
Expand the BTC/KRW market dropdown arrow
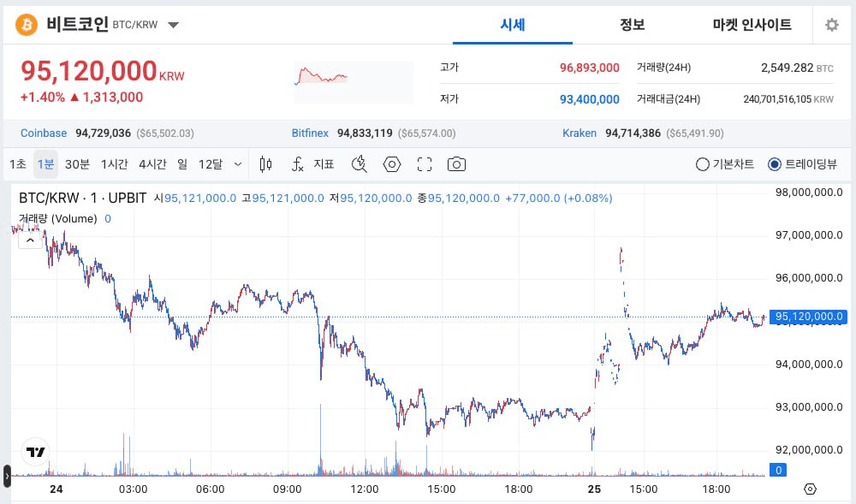click(x=174, y=25)
